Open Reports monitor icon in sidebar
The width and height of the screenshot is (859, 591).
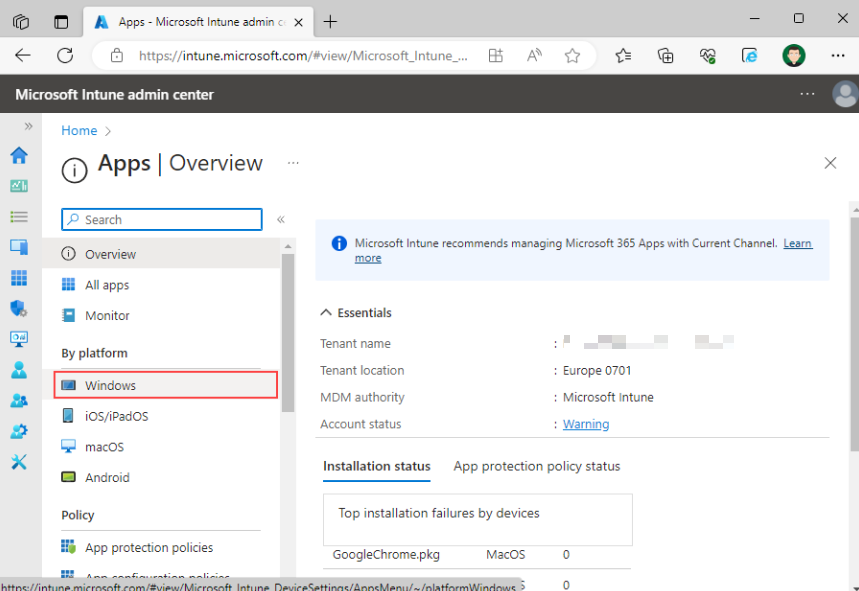19,339
